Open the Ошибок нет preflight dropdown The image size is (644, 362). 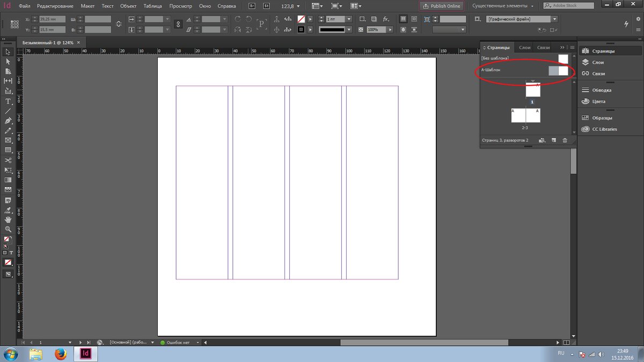pyautogui.click(x=197, y=342)
